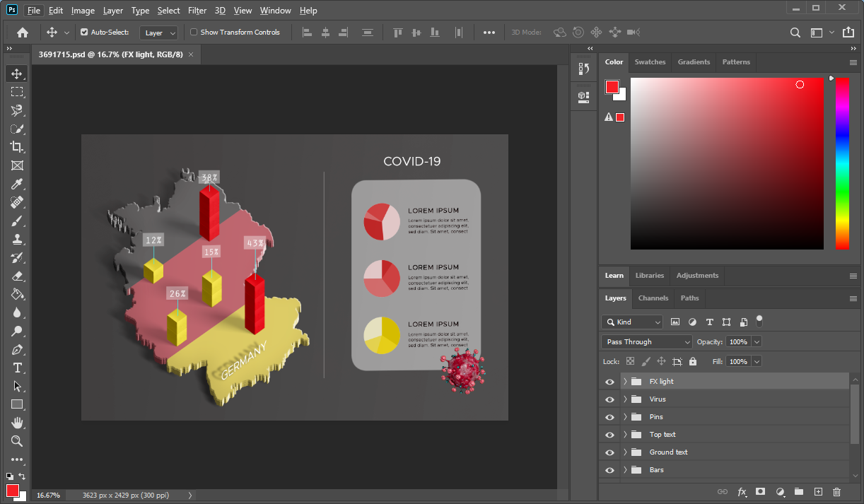Select the Crop tool
This screenshot has height=504, width=864.
[17, 147]
